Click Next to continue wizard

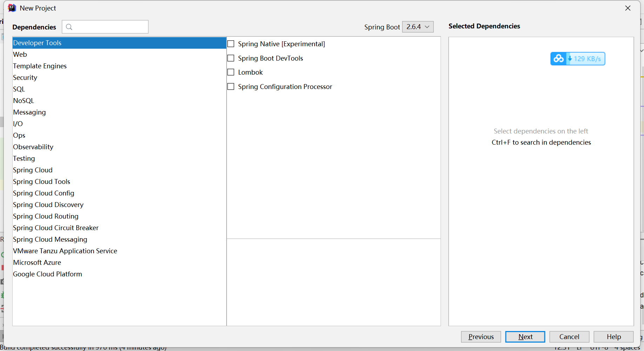pyautogui.click(x=525, y=337)
